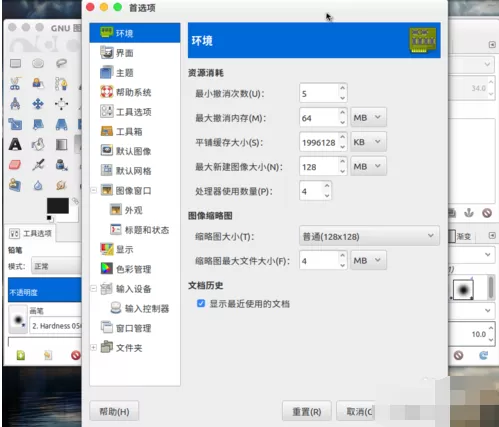The width and height of the screenshot is (499, 427).
Task: Select 色彩管理 in preferences sidebar
Action: (x=135, y=269)
